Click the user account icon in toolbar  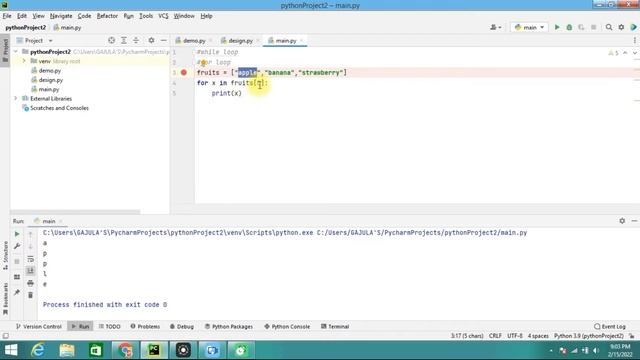[496, 27]
